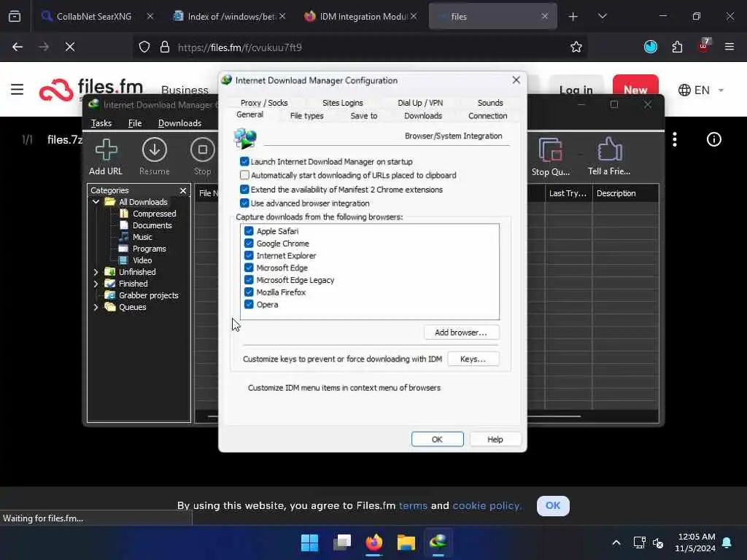This screenshot has height=560, width=747.
Task: Expand the Finished category node
Action: (x=96, y=284)
